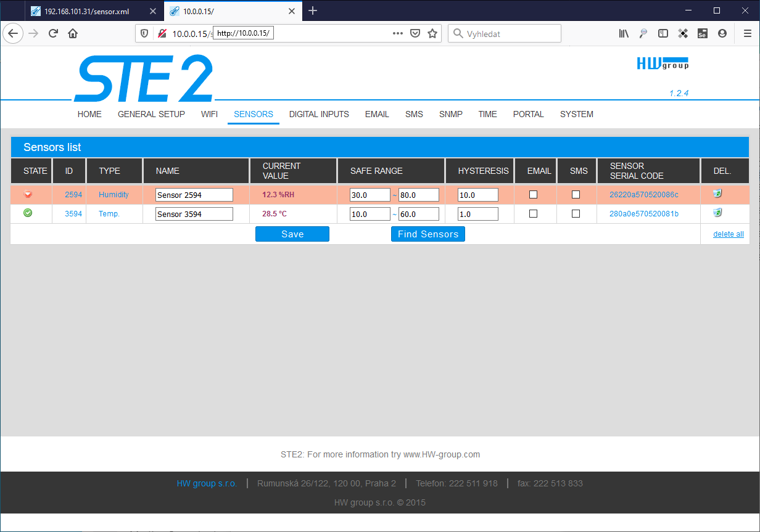Open page actions three-dots menu
Image resolution: width=760 pixels, height=532 pixels.
coord(398,33)
